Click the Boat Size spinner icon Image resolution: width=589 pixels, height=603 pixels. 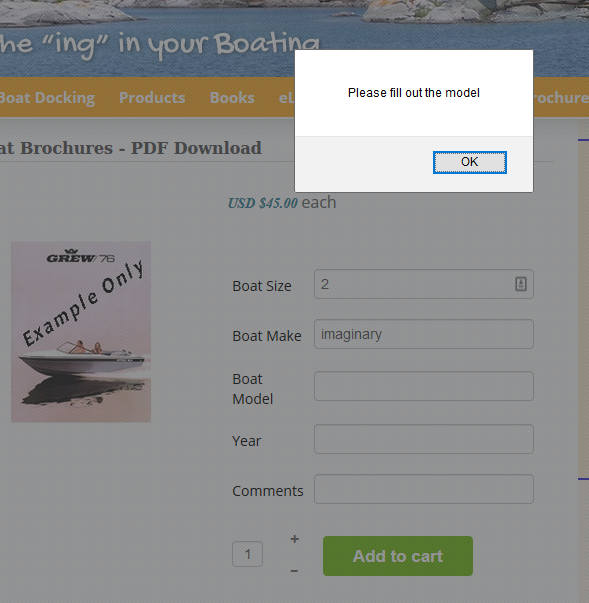(x=521, y=284)
